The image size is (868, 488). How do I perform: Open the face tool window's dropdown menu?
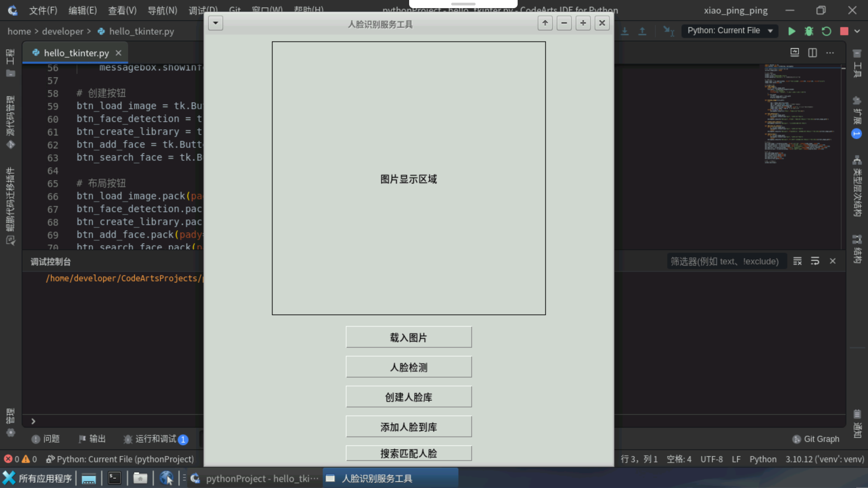tap(216, 23)
